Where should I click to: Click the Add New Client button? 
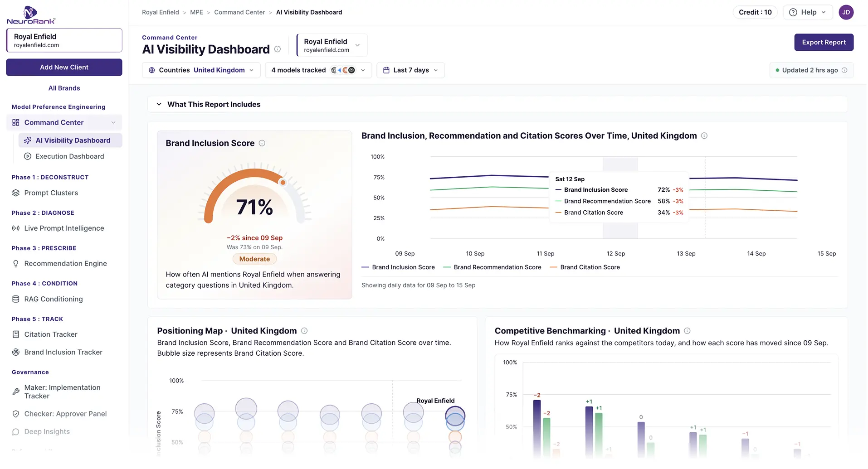(64, 67)
